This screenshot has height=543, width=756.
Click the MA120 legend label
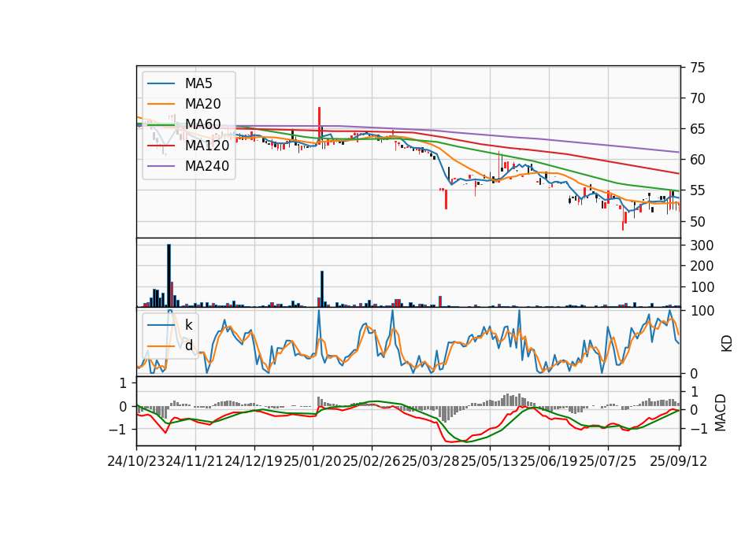[207, 145]
